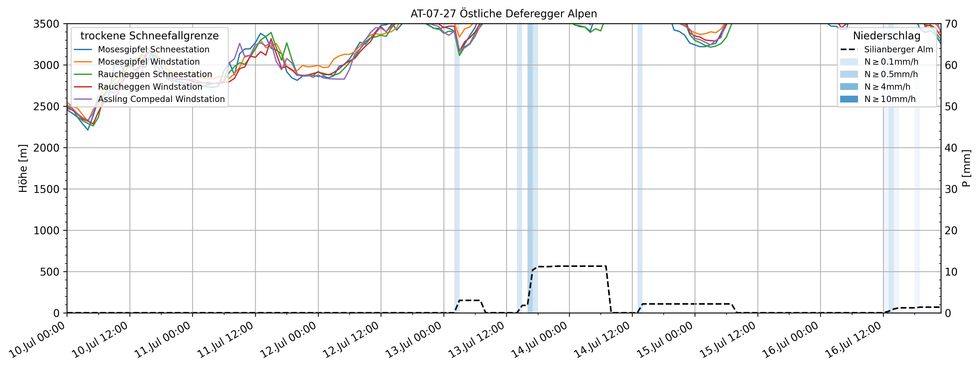
Task: Click the Mosesgipfel Schneestation legend entry
Action: [x=153, y=49]
